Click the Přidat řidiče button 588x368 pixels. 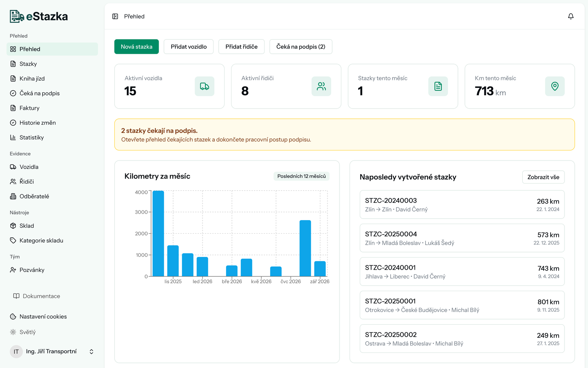point(241,47)
